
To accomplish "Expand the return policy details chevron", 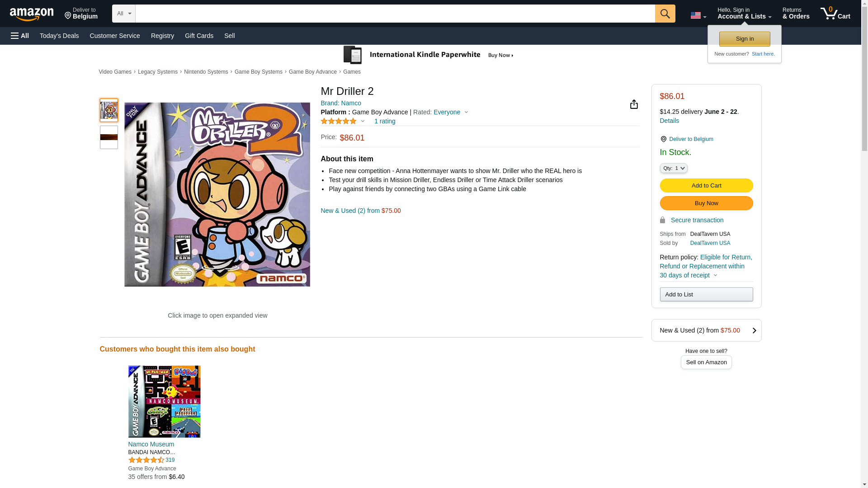I will click(x=715, y=275).
